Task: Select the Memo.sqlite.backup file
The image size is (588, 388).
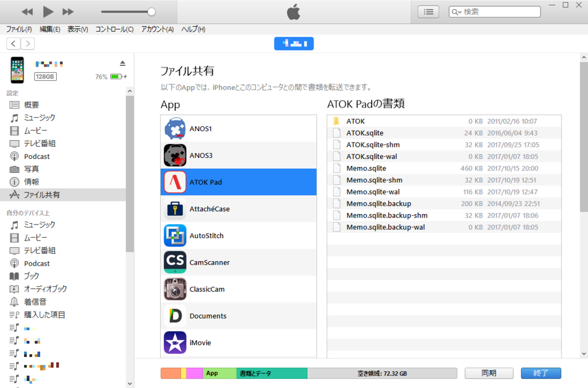Action: pyautogui.click(x=444, y=204)
